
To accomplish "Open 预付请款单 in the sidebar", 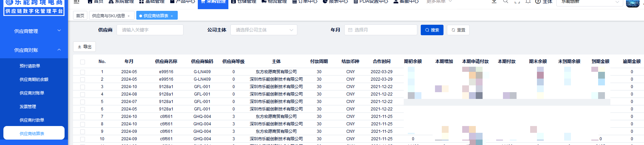I will pyautogui.click(x=30, y=66).
